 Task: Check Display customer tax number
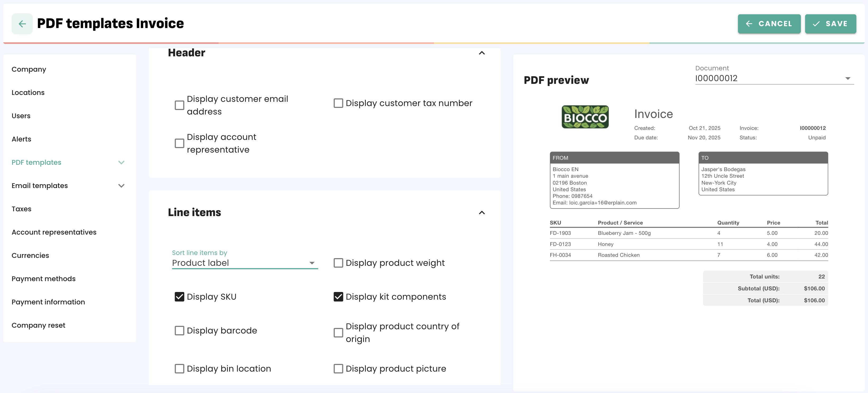338,103
